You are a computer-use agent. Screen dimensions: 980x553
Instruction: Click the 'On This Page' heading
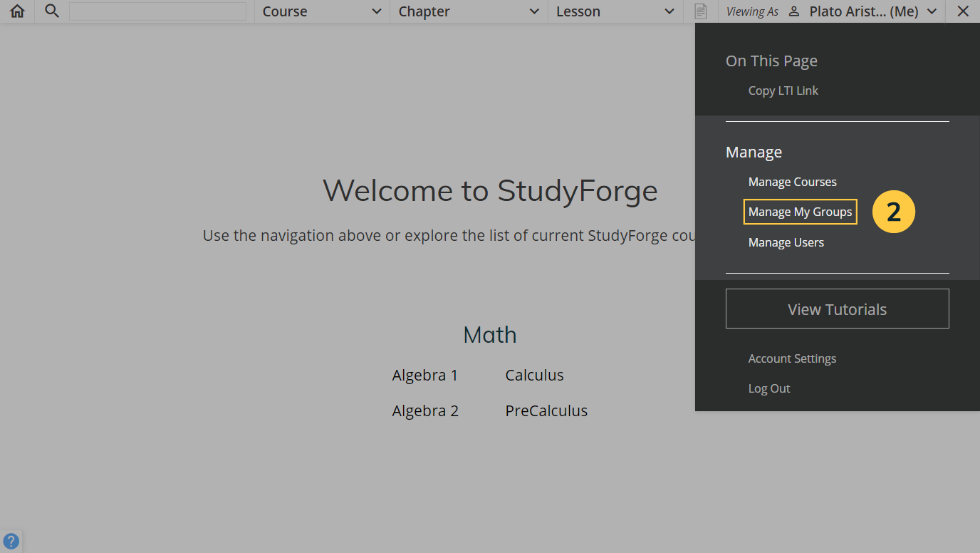[x=771, y=61]
